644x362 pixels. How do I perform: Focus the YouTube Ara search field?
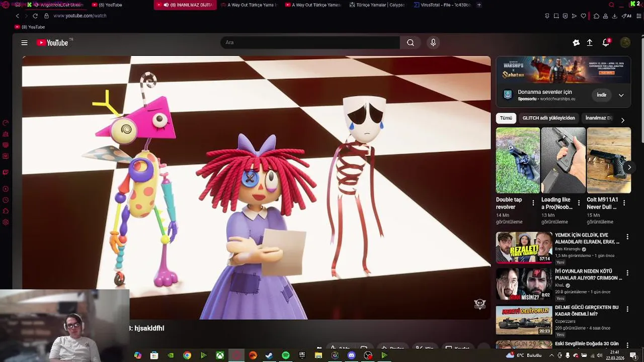click(310, 43)
